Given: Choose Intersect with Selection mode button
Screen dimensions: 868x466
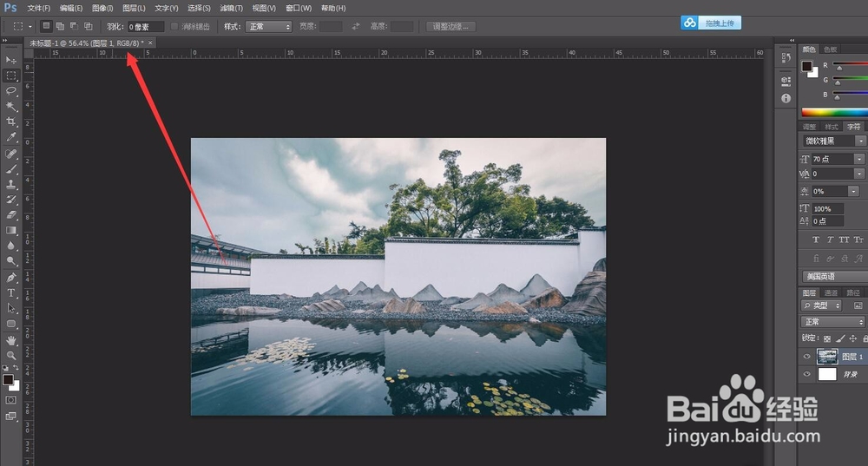Looking at the screenshot, I should (x=88, y=26).
